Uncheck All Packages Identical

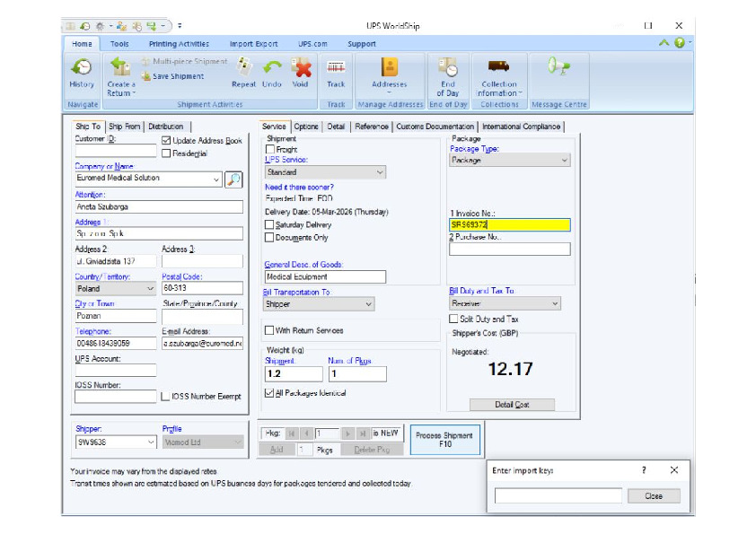(x=270, y=393)
